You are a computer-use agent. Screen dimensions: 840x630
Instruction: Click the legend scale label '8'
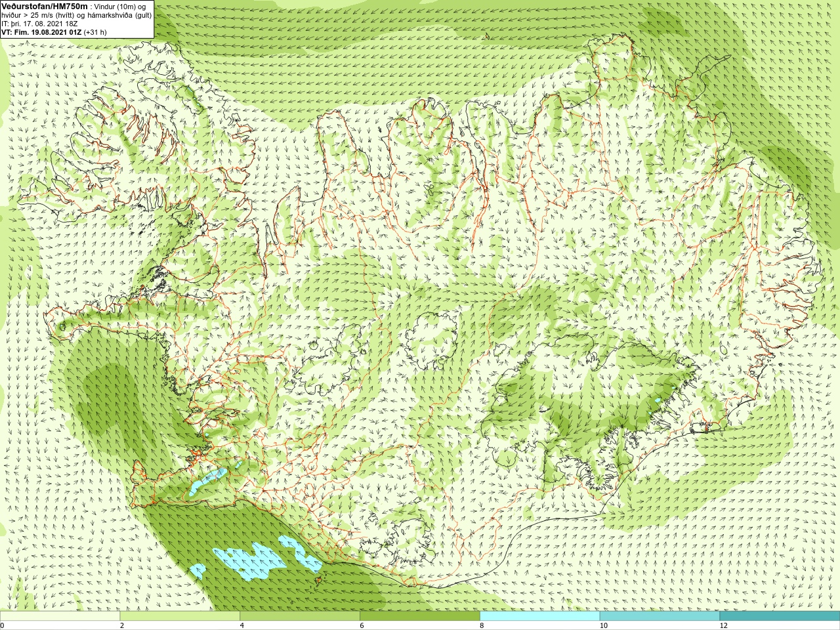pyautogui.click(x=482, y=625)
